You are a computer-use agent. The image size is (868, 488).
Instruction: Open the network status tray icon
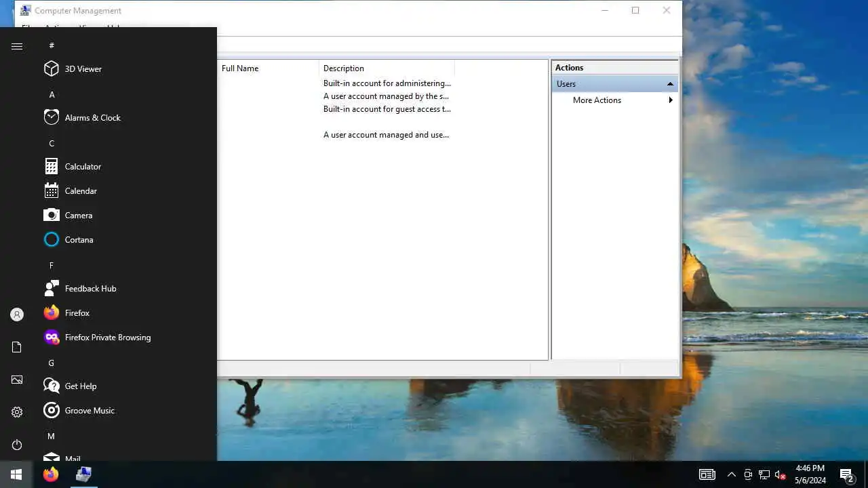click(x=764, y=474)
